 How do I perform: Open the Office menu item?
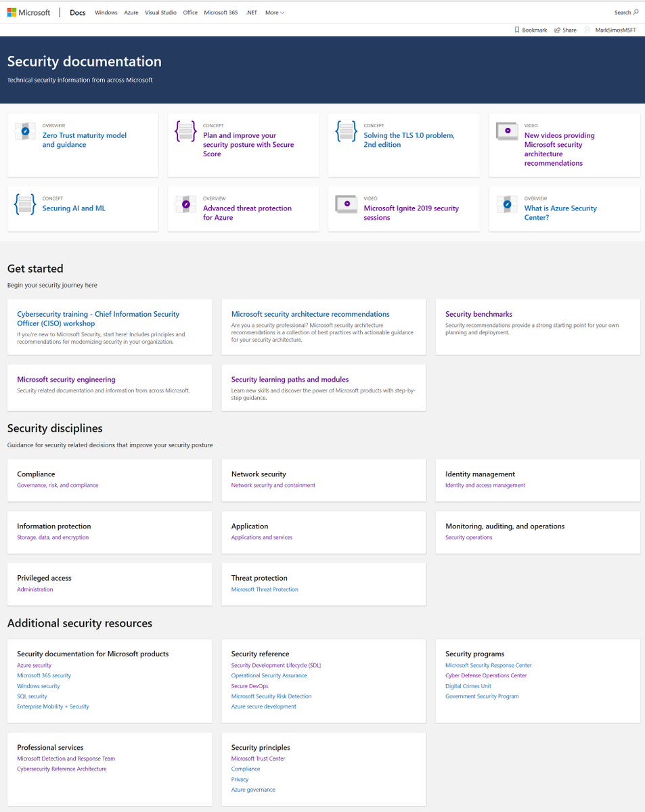point(190,12)
